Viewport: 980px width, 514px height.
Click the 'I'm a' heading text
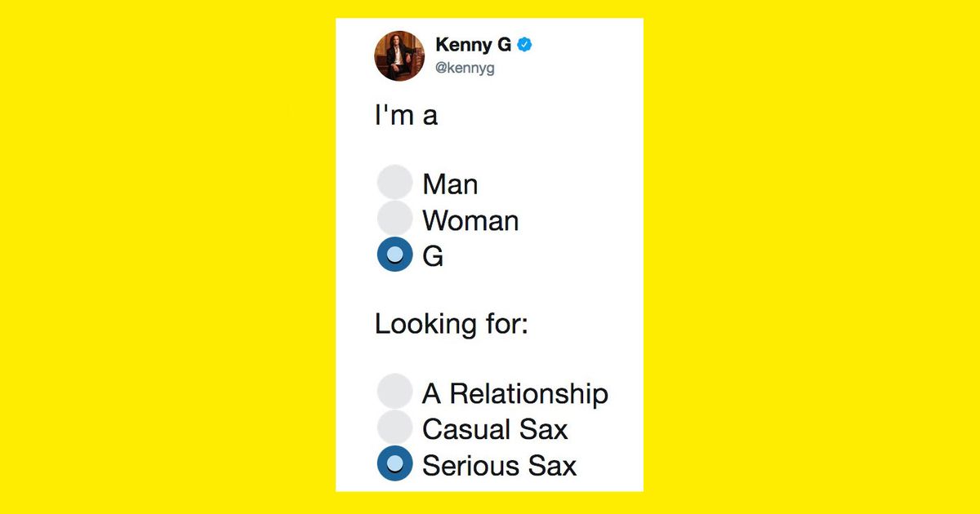406,115
